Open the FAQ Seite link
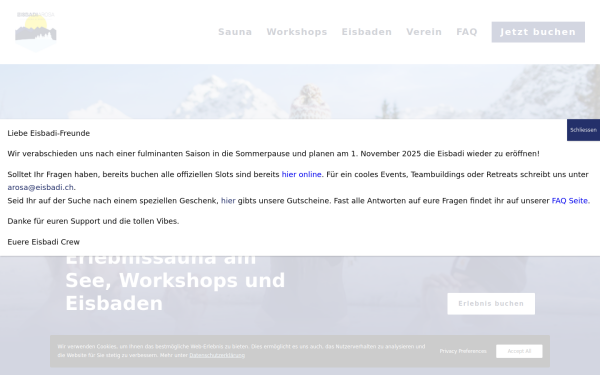Screen dimensions: 600x375 569,201
